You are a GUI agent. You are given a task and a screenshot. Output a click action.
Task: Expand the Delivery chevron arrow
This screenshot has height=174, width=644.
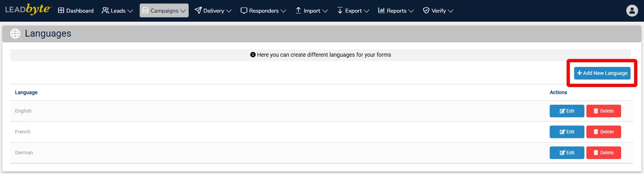229,11
